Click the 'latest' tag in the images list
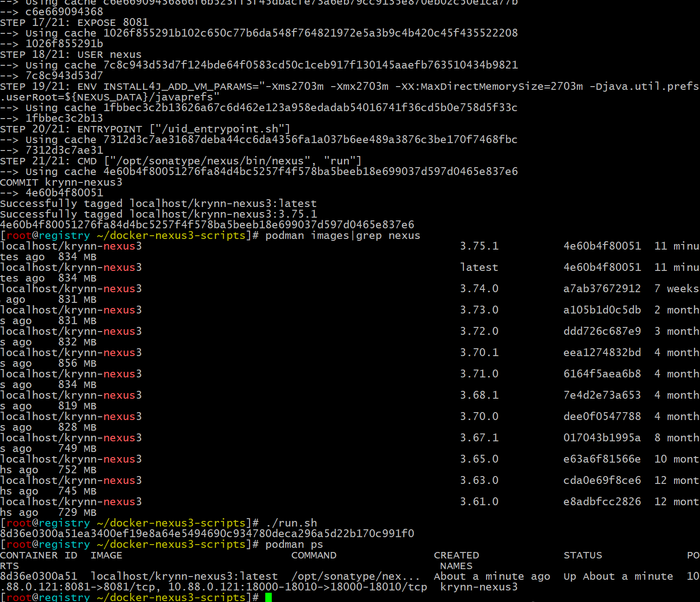This screenshot has width=700, height=602. (479, 267)
